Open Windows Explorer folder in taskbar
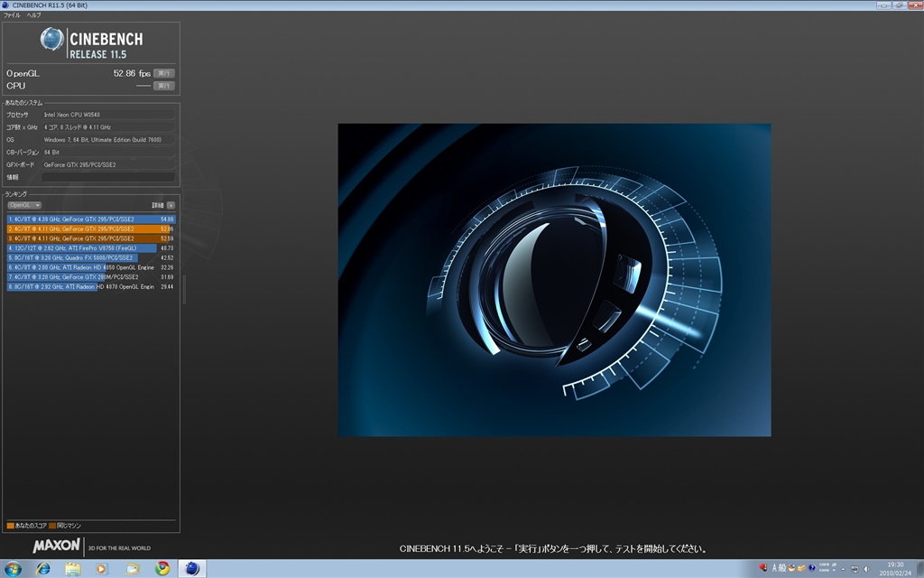 [x=72, y=568]
